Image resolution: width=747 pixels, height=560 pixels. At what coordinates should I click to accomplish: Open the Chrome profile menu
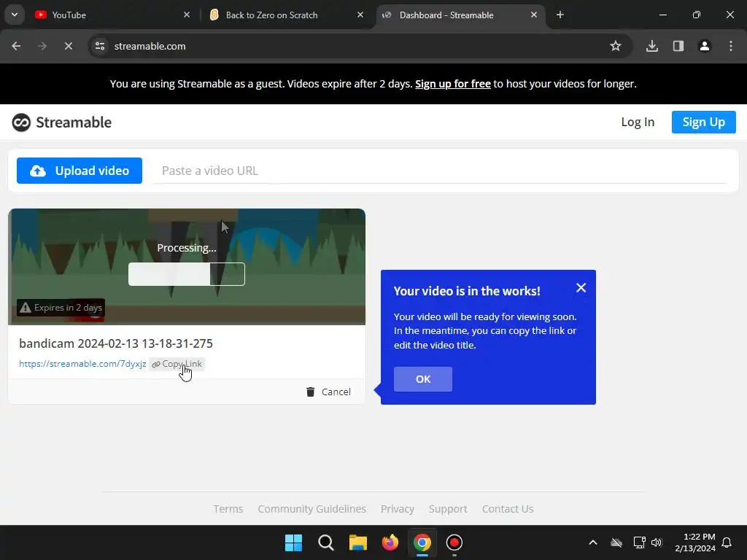tap(705, 46)
